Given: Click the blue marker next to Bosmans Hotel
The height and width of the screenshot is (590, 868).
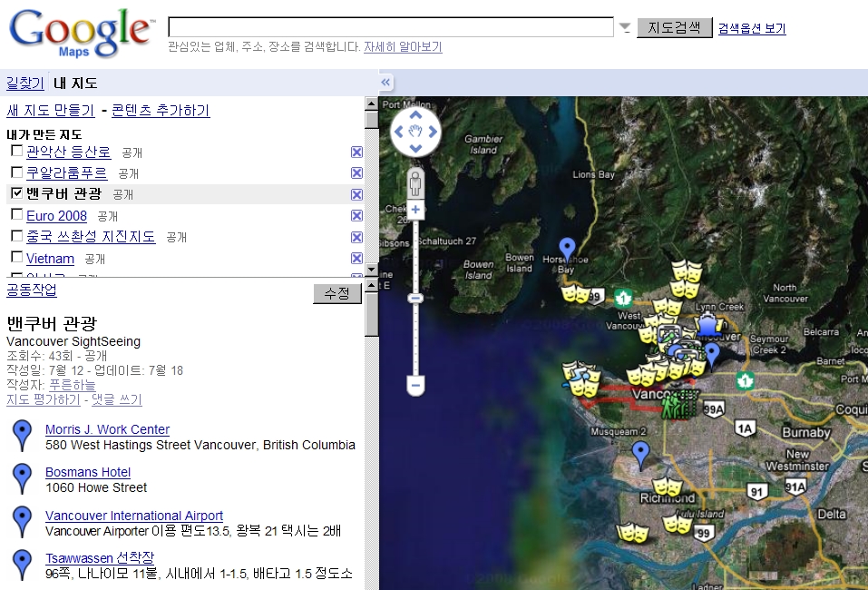Looking at the screenshot, I should [22, 478].
